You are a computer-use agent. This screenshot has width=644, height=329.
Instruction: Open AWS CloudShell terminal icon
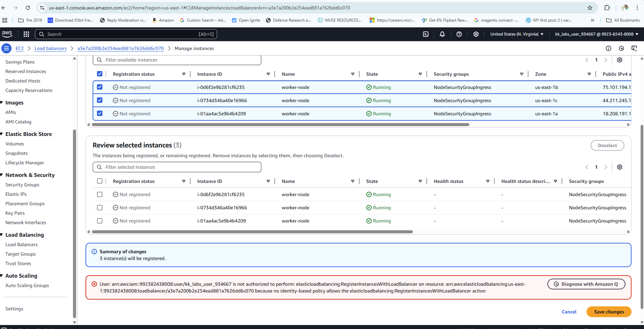426,34
